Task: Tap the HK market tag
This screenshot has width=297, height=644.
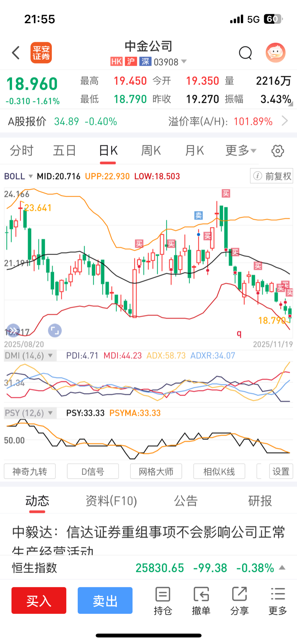Action: tap(116, 62)
